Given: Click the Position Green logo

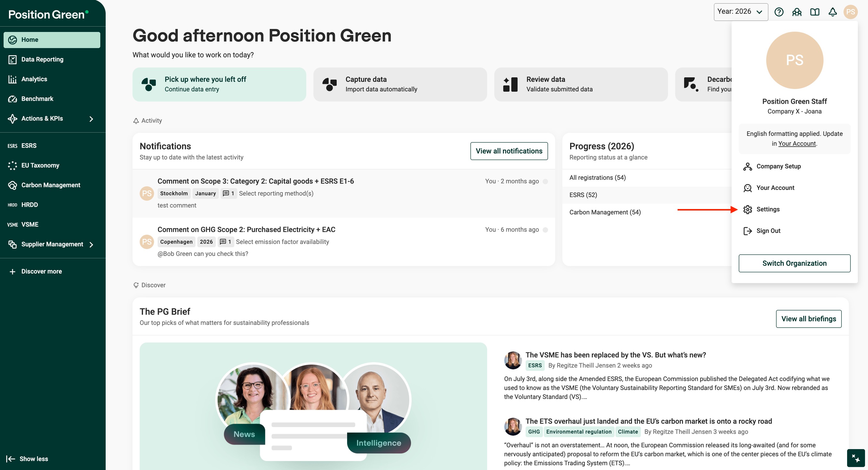Looking at the screenshot, I should click(x=49, y=14).
